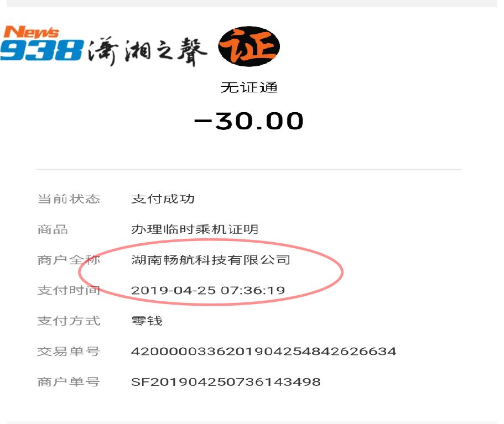
Task: Click the News 938 radio logo
Action: [x=42, y=43]
